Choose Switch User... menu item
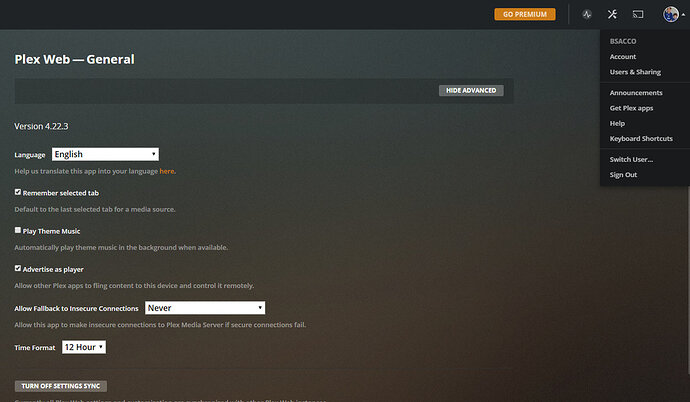This screenshot has width=690, height=402. coord(631,160)
